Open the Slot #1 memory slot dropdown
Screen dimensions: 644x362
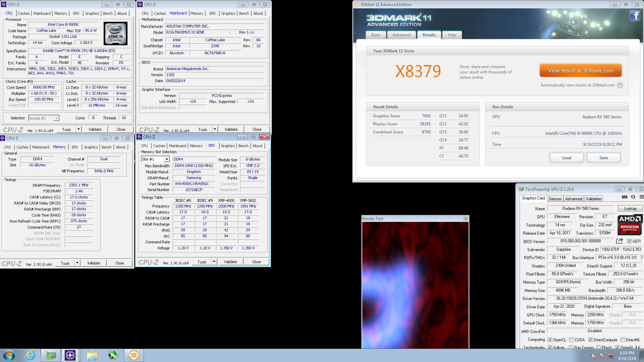coord(166,159)
